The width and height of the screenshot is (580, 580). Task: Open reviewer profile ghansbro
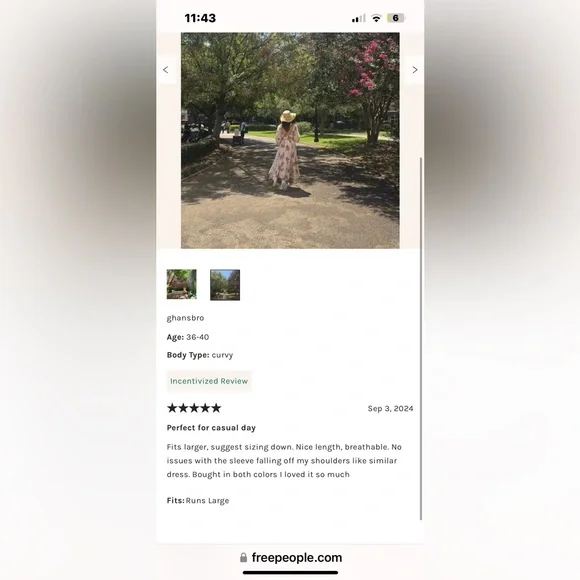(185, 318)
